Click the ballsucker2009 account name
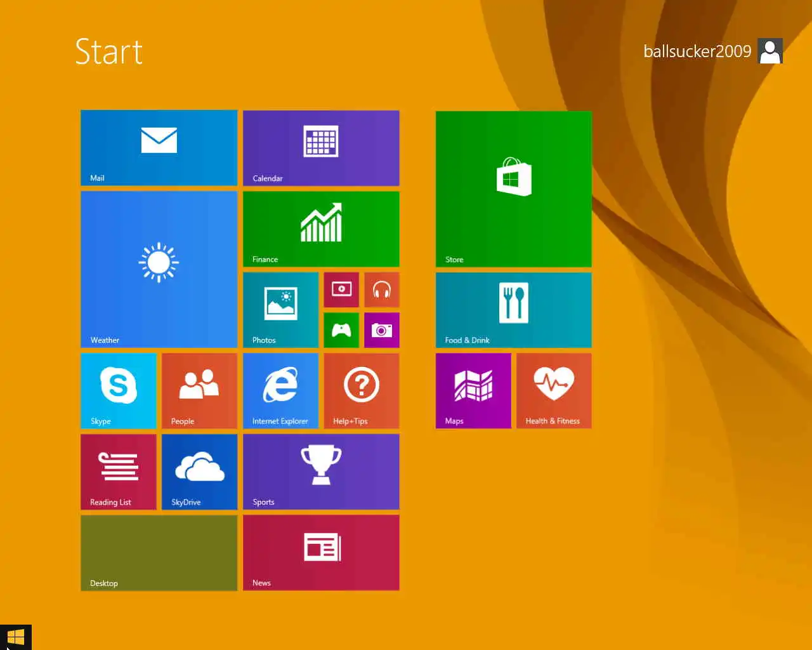812x650 pixels. coord(697,51)
